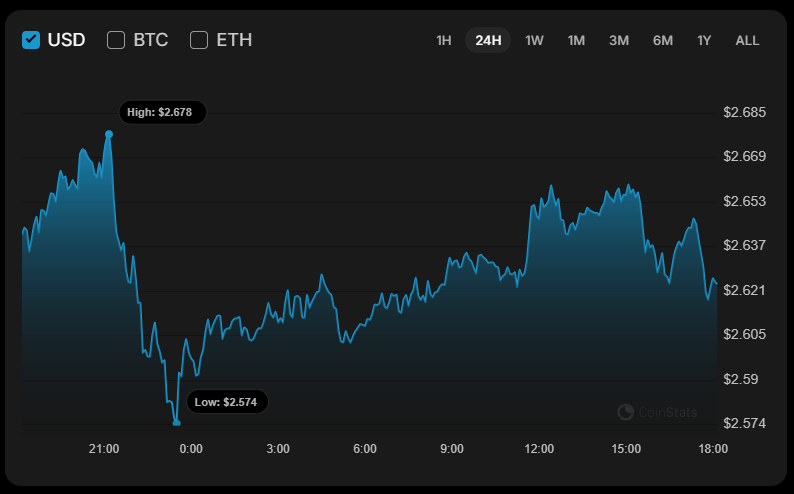794x494 pixels.
Task: Uncheck the USD currency checkbox
Action: pyautogui.click(x=31, y=40)
